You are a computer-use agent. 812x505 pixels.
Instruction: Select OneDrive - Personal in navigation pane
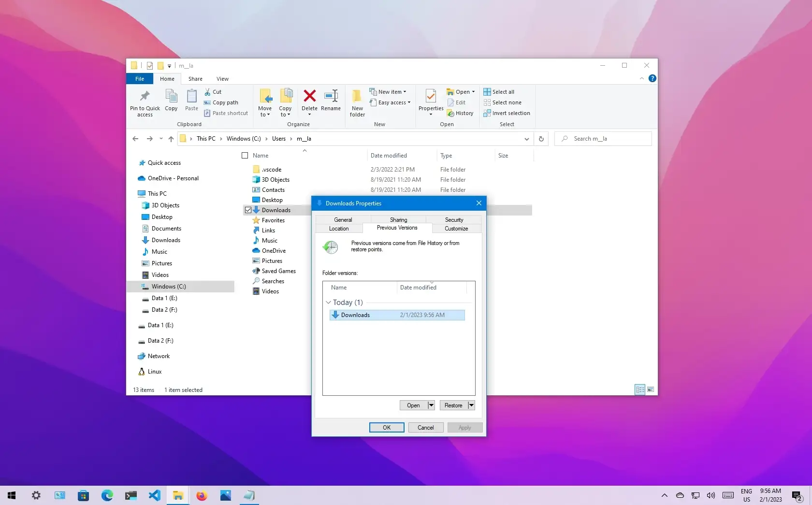click(x=173, y=178)
